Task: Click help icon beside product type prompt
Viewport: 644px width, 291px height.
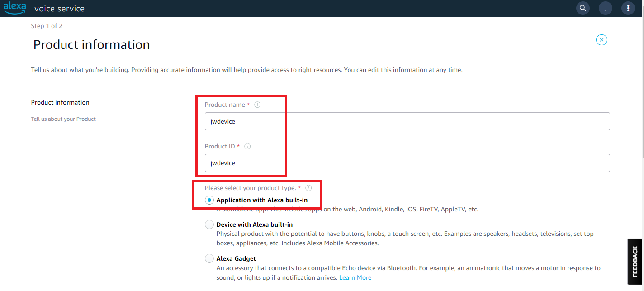Action: 308,188
